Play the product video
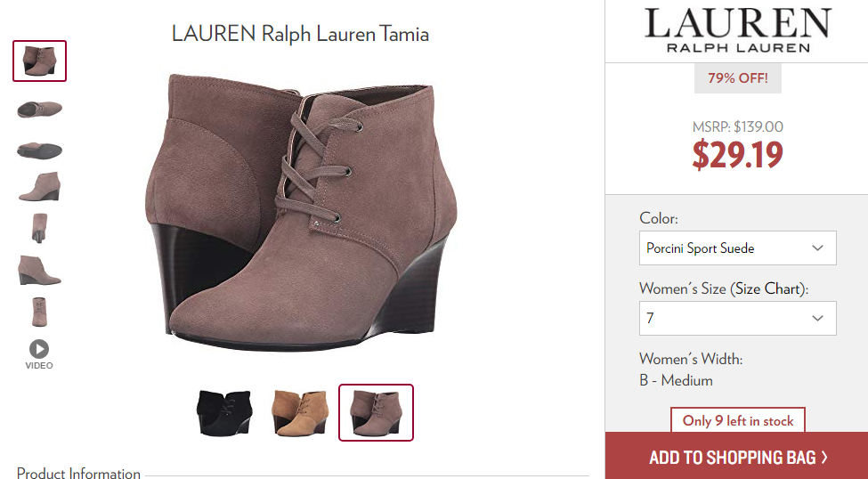Image resolution: width=868 pixels, height=479 pixels. pyautogui.click(x=39, y=354)
